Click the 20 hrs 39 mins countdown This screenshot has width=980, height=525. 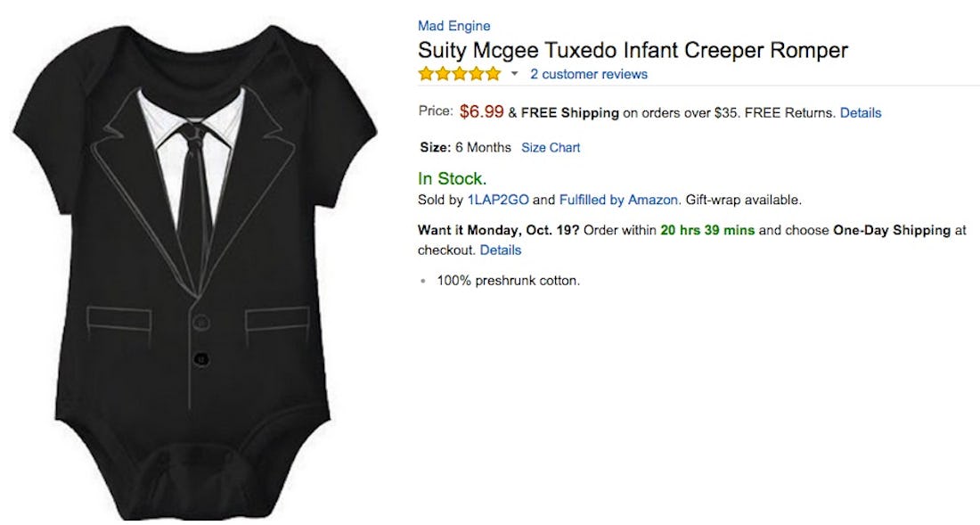[x=707, y=230]
